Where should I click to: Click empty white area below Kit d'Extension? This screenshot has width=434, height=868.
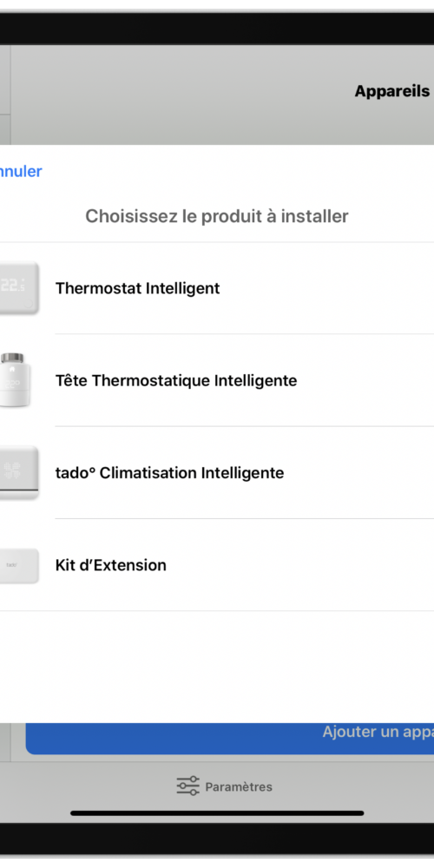point(217,667)
